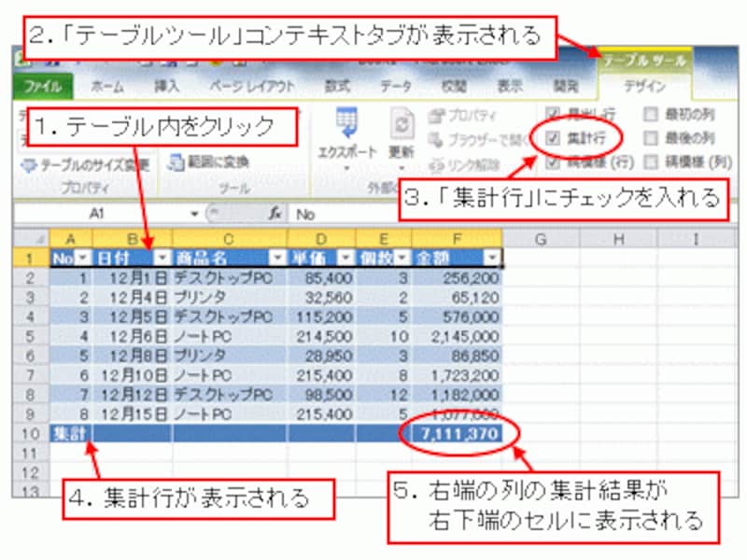Image resolution: width=747 pixels, height=560 pixels.
Task: Open the 校閲 ribbon tab
Action: coord(454,87)
